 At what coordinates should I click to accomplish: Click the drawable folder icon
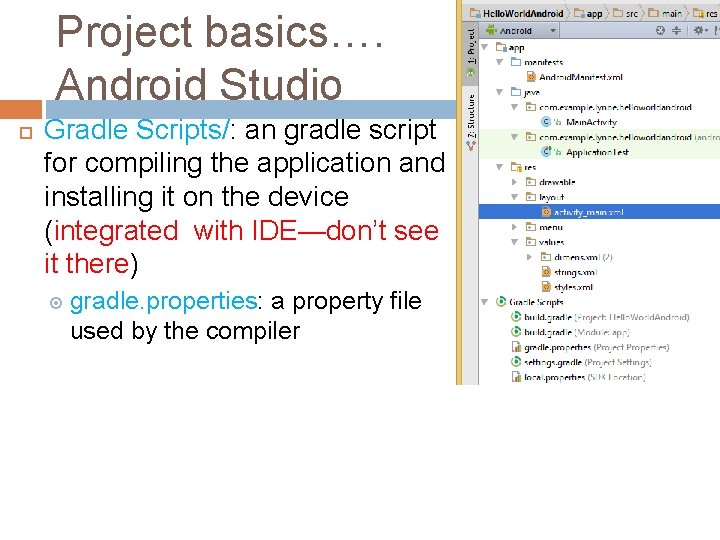tap(531, 182)
